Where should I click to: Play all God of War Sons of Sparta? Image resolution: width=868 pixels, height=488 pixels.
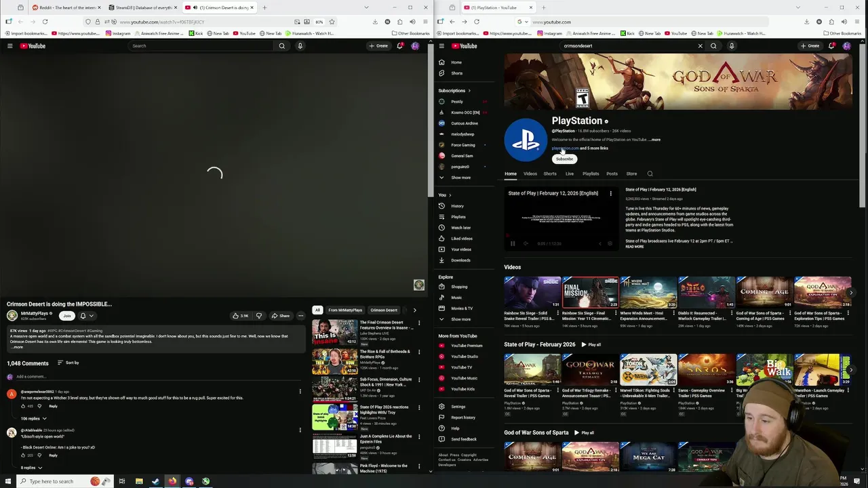click(583, 433)
